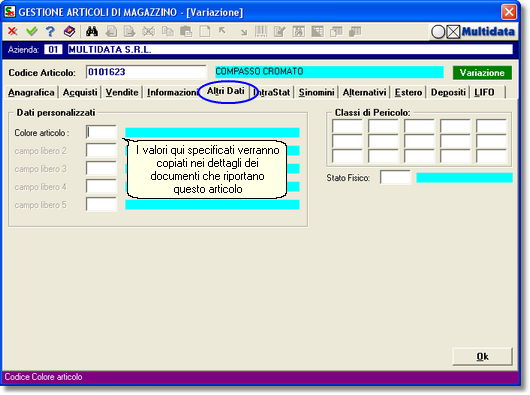Click the round circle beside Multidata logo
Image resolution: width=530 pixels, height=395 pixels.
coord(438,32)
